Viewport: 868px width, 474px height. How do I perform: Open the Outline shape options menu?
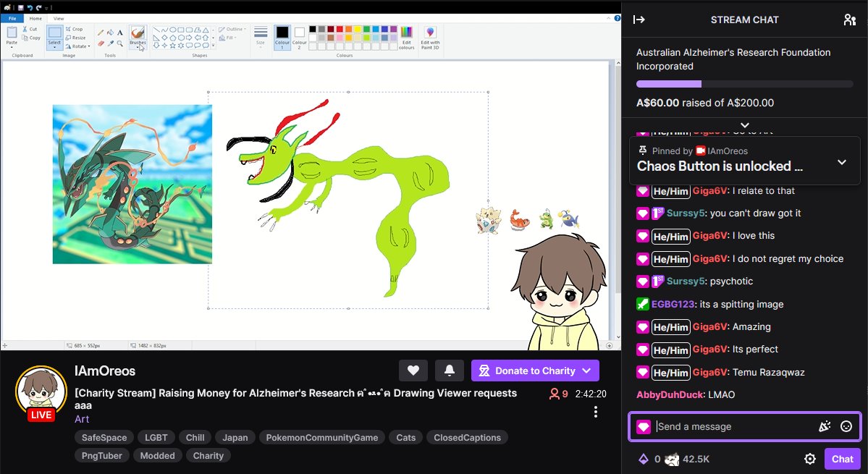tap(233, 29)
